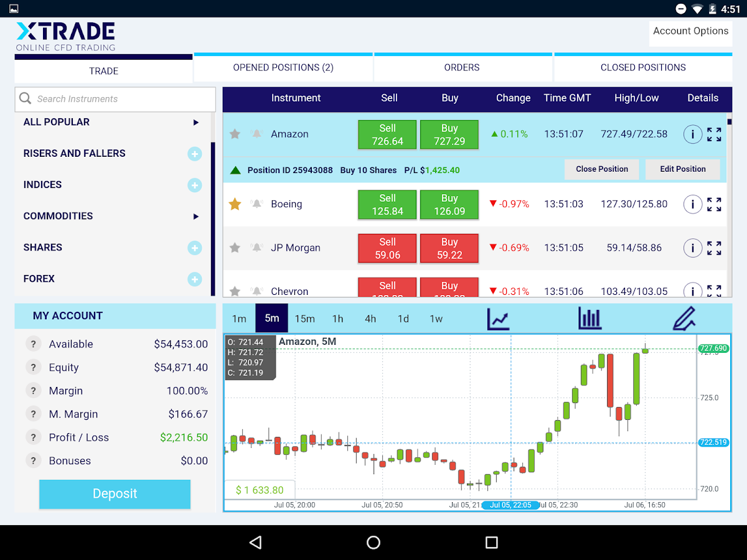Viewport: 747px width, 560px height.
Task: Click the Close Position button
Action: [602, 169]
